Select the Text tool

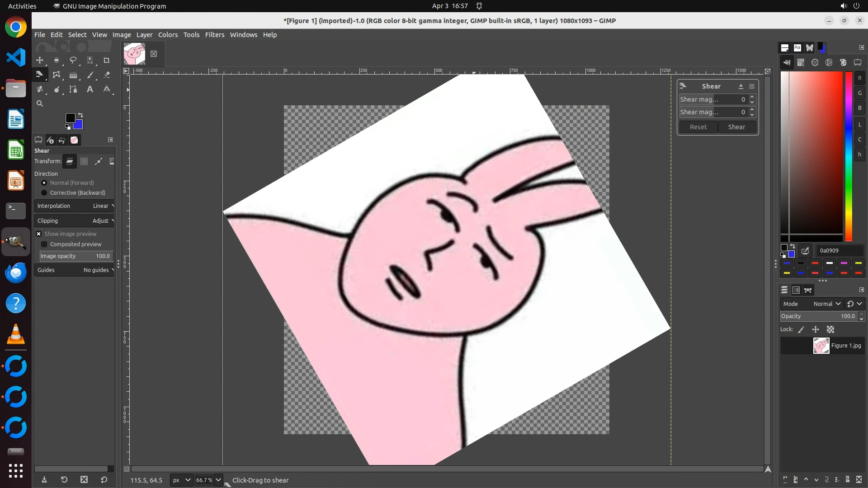point(90,89)
